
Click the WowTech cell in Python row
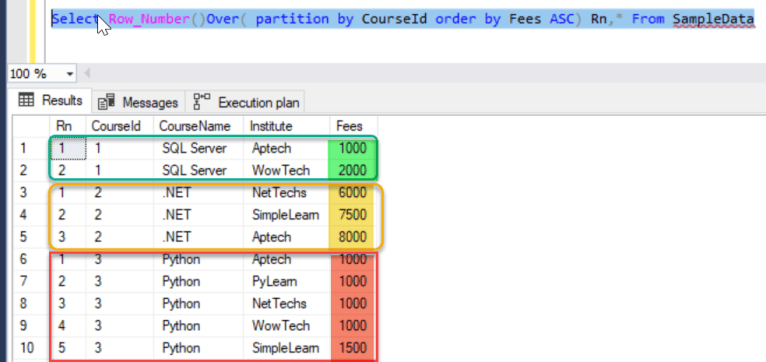287,326
